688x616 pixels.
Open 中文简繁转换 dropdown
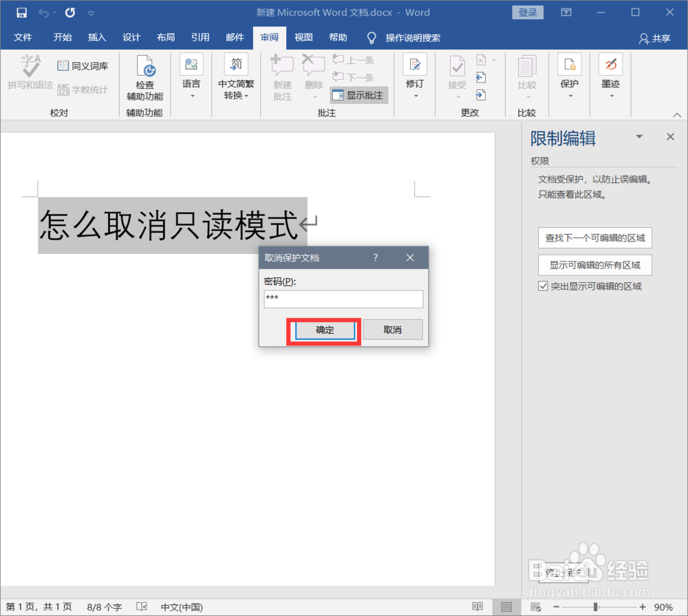pyautogui.click(x=236, y=76)
